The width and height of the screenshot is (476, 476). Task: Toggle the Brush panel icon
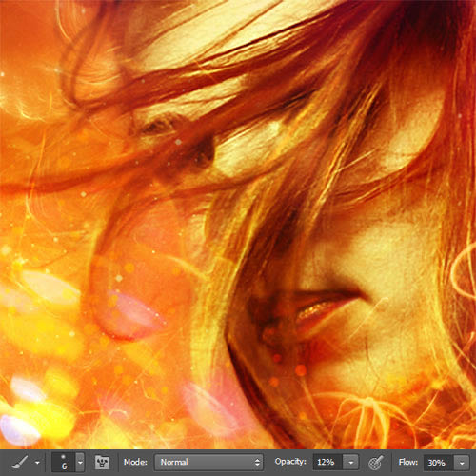[x=102, y=463]
